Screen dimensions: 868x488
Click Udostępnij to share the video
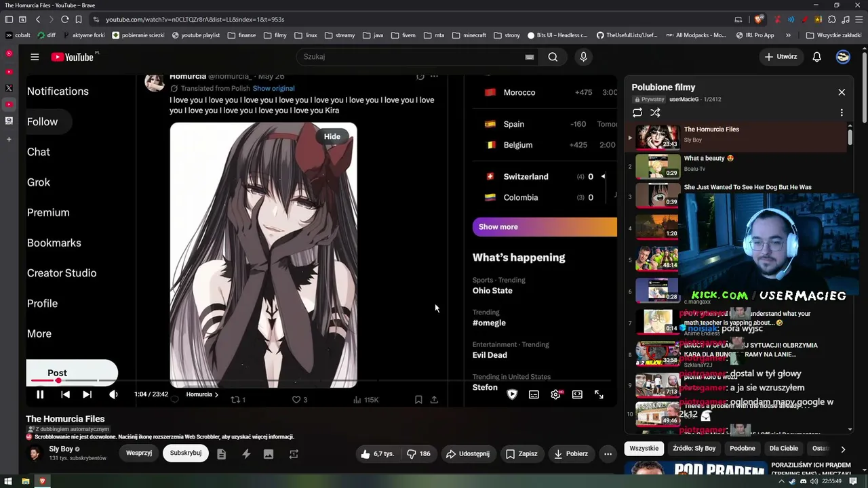[467, 454]
